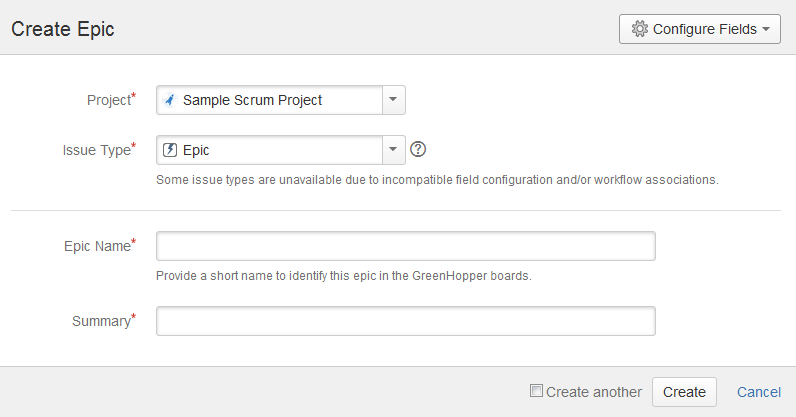Screen dimensions: 796x417
Task: Click into the Summary text box
Action: pyautogui.click(x=405, y=321)
